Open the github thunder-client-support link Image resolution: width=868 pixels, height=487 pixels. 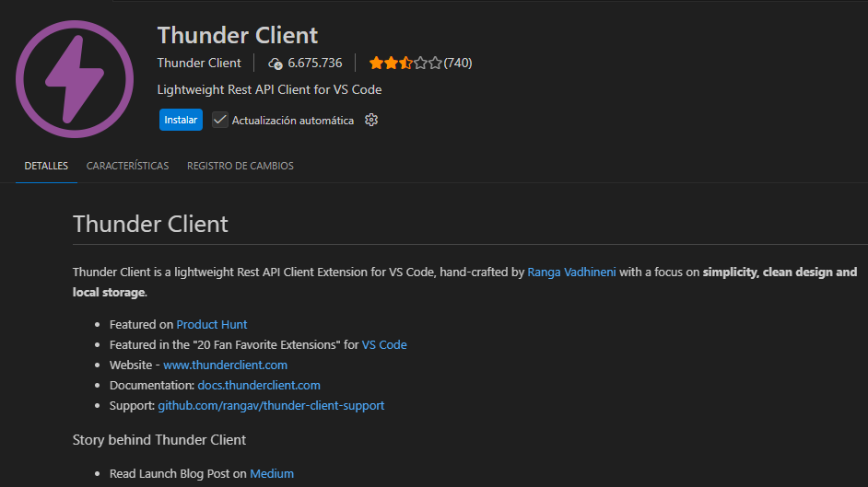(271, 405)
